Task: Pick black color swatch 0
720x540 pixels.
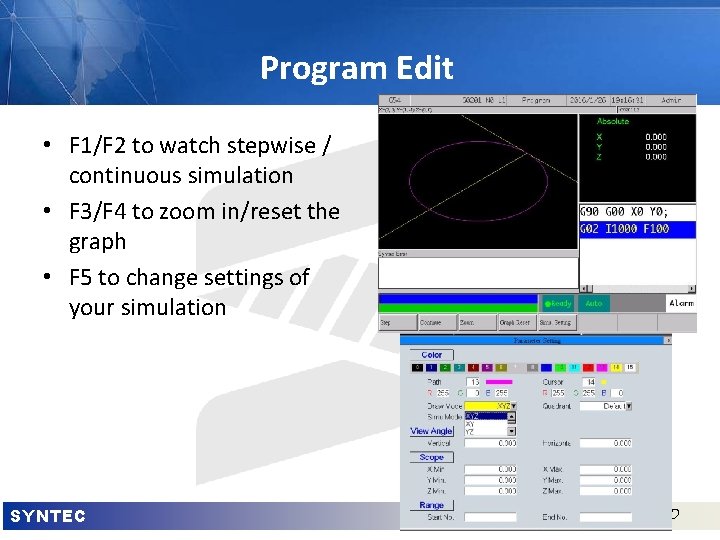Action: (x=417, y=368)
